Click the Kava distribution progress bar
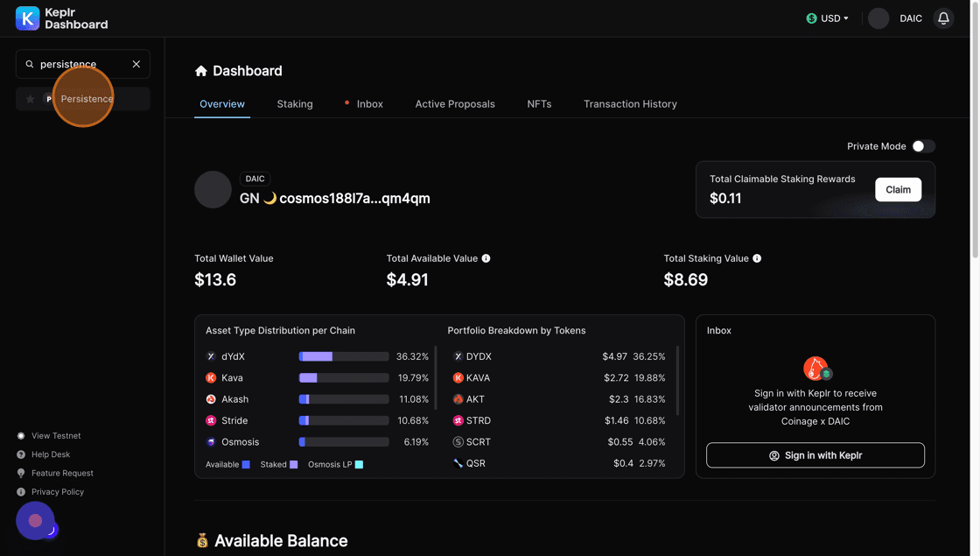Screen dimensions: 980x556 coord(344,378)
